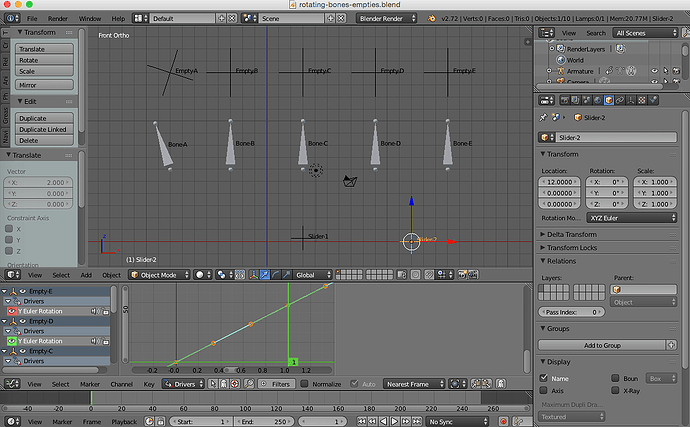Play animation in reverse

pos(384,421)
